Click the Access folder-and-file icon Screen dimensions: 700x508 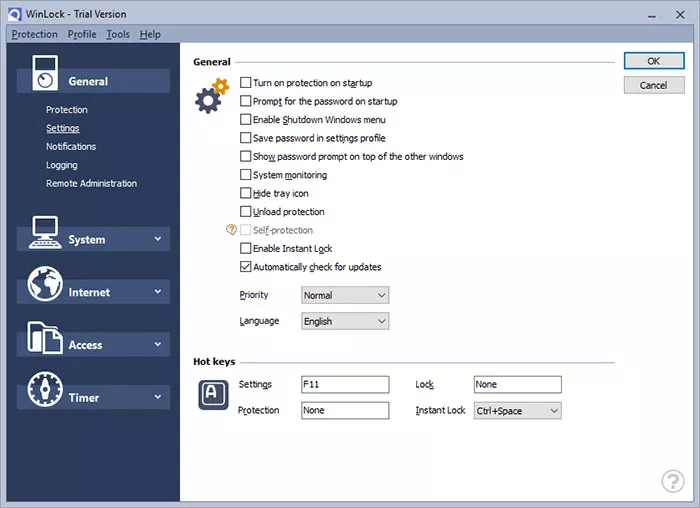45,337
